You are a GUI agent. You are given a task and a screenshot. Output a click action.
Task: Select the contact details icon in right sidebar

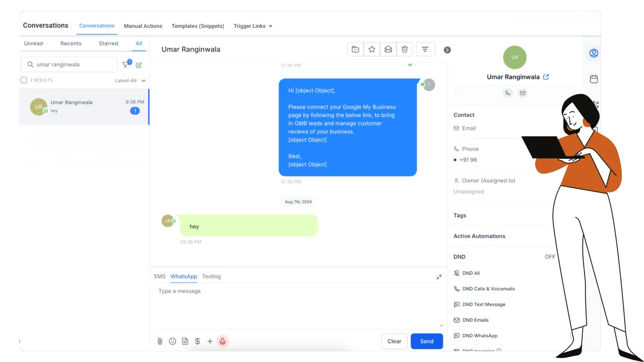(x=594, y=53)
